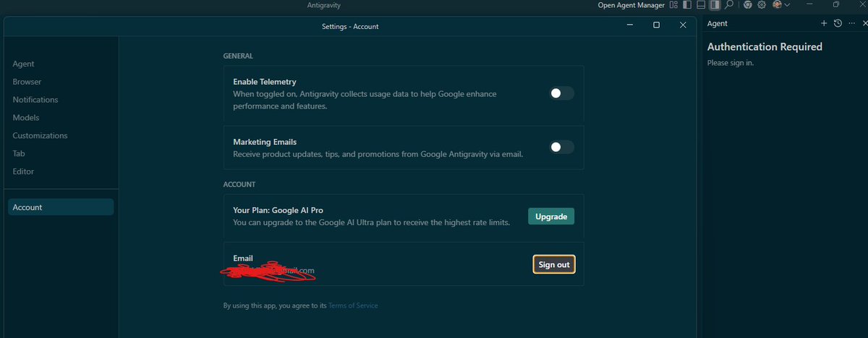Open Agent panel history icon

(x=838, y=23)
